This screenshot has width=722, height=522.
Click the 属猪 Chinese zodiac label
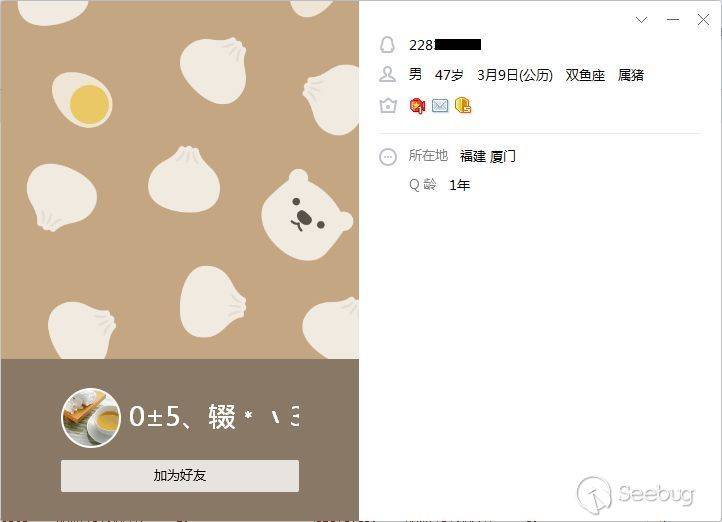(630, 75)
